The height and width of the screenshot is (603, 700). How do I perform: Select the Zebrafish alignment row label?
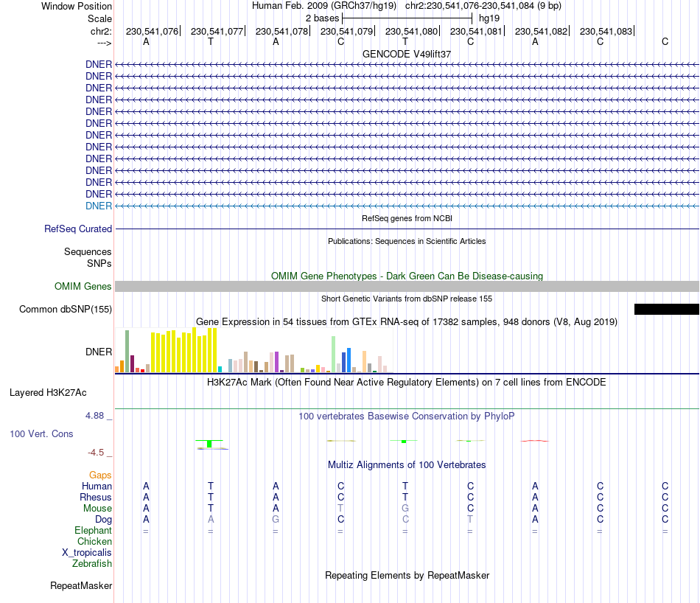(x=92, y=563)
